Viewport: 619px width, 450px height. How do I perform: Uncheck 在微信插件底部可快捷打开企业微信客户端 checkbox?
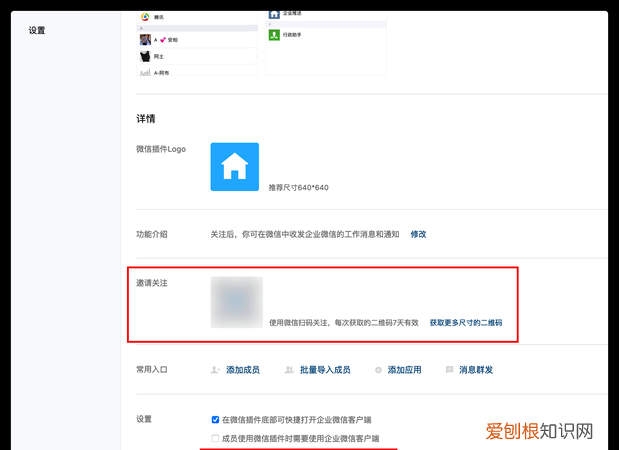(215, 420)
